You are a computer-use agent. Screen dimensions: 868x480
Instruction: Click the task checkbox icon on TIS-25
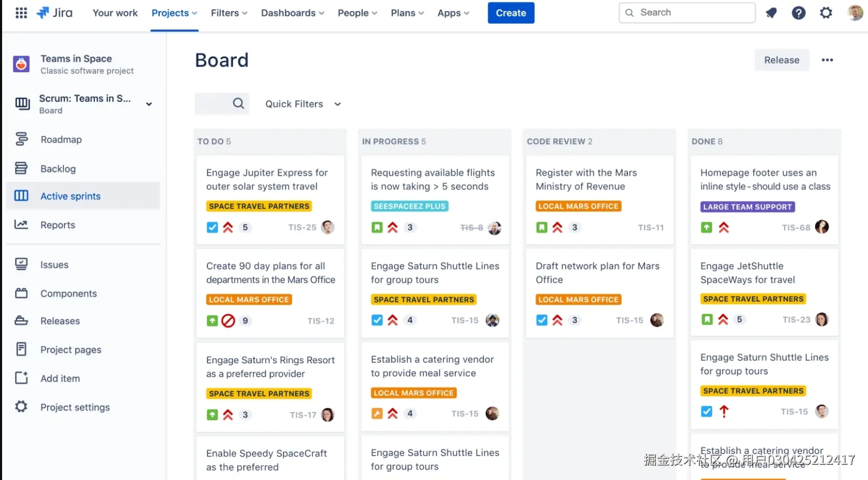point(212,227)
